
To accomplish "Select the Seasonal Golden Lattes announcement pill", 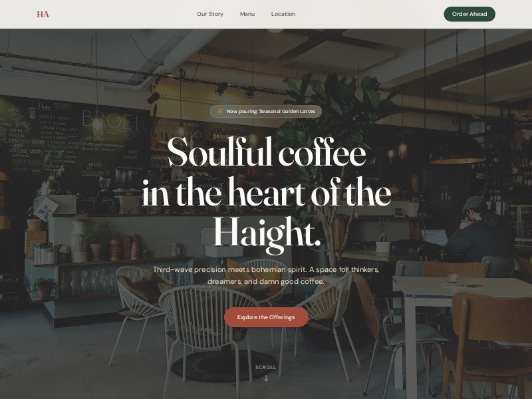I will [266, 111].
